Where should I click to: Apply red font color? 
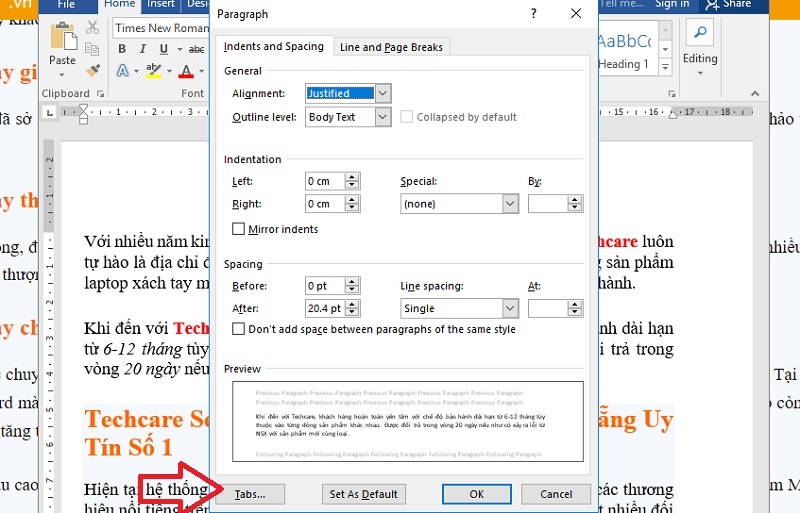[186, 70]
